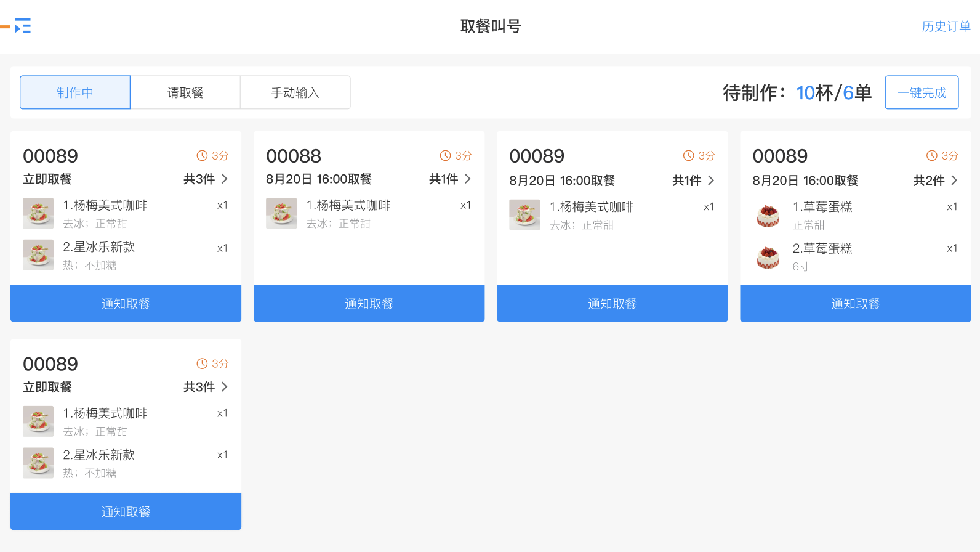Click the clock icon on order 00088
This screenshot has height=552, width=980.
click(445, 156)
